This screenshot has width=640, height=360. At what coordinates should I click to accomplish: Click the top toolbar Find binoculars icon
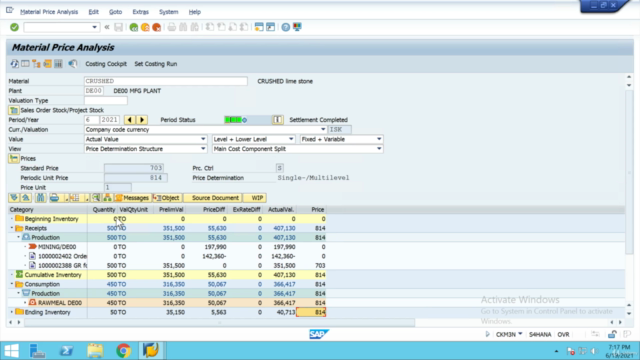coord(183,27)
